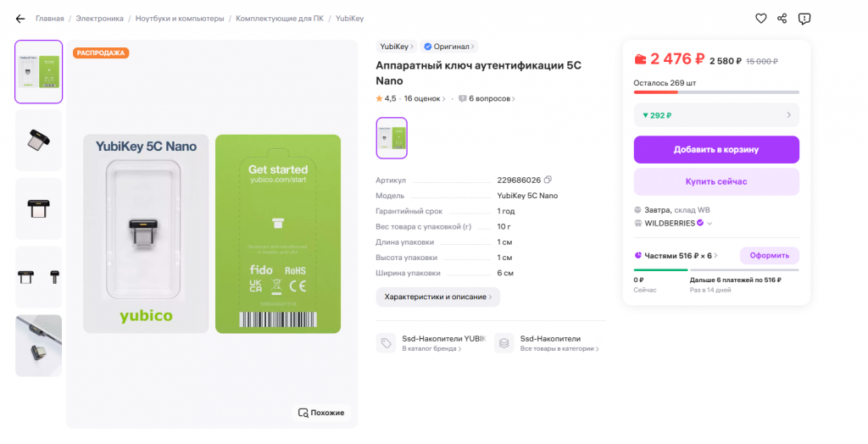Click Оформить installment button
The width and height of the screenshot is (868, 444).
tap(770, 255)
